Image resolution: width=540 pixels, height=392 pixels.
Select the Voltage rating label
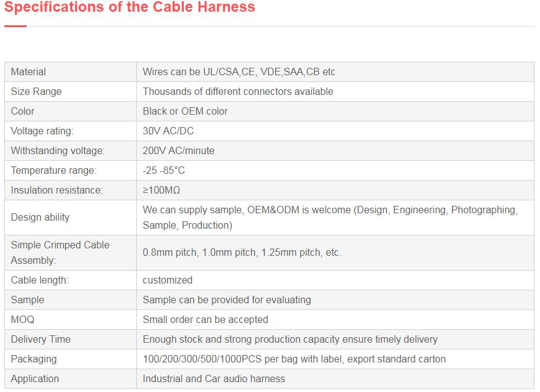[x=42, y=131]
